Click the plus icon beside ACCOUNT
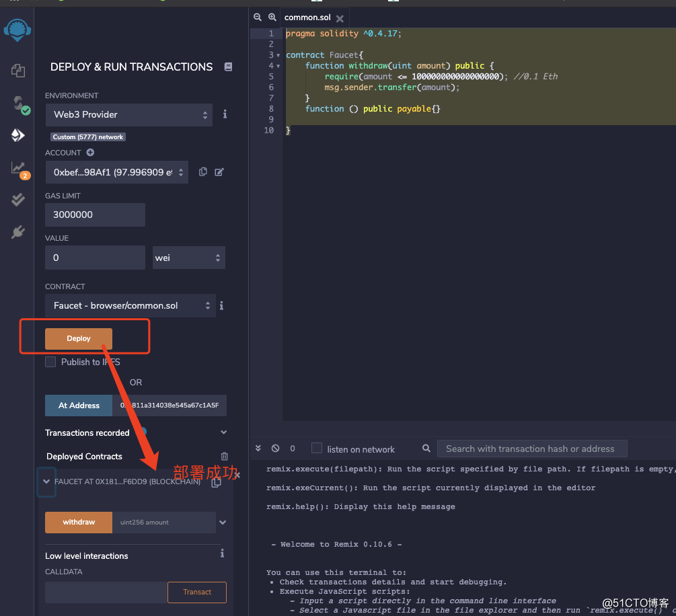 [90, 152]
